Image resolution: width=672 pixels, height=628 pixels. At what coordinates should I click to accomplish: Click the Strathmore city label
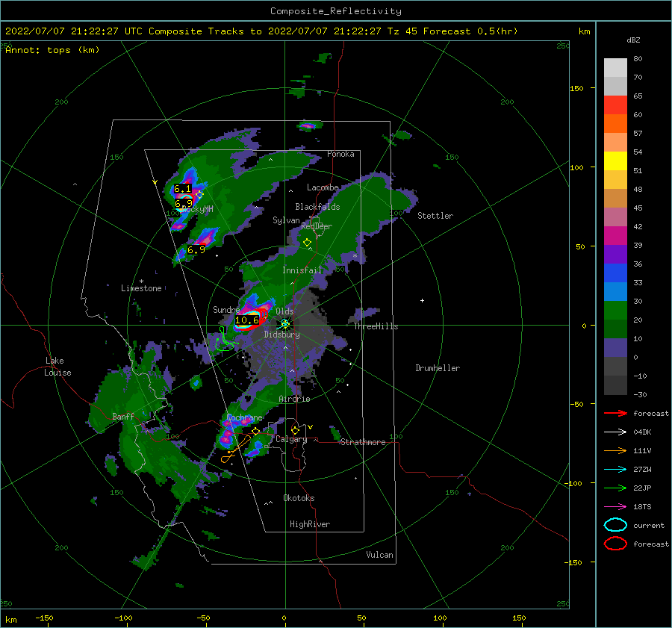point(363,442)
